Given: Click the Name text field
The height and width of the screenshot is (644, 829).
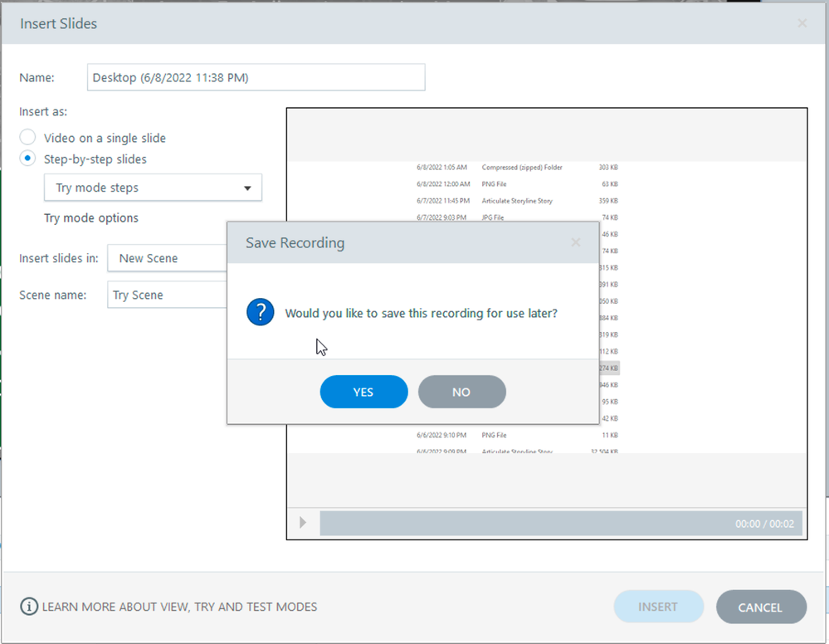Looking at the screenshot, I should [256, 77].
